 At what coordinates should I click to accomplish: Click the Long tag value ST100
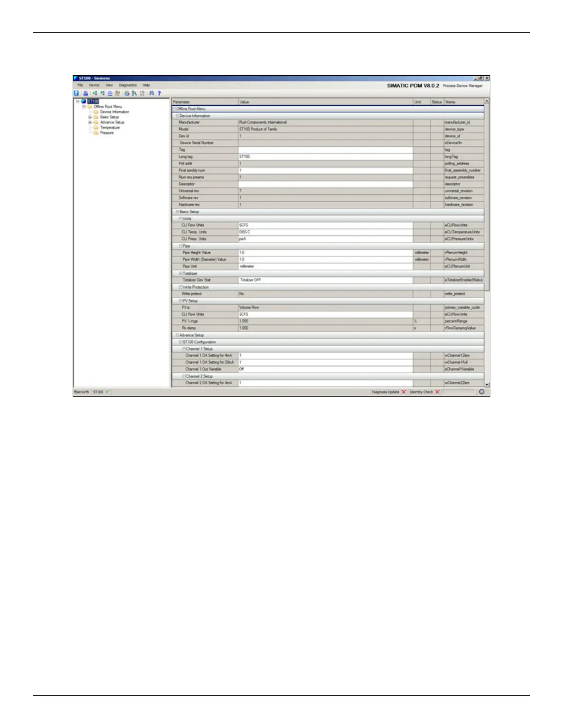(x=325, y=157)
